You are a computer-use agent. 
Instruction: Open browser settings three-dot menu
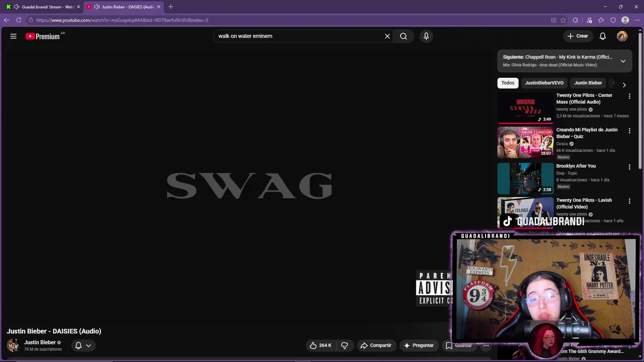pos(637,20)
